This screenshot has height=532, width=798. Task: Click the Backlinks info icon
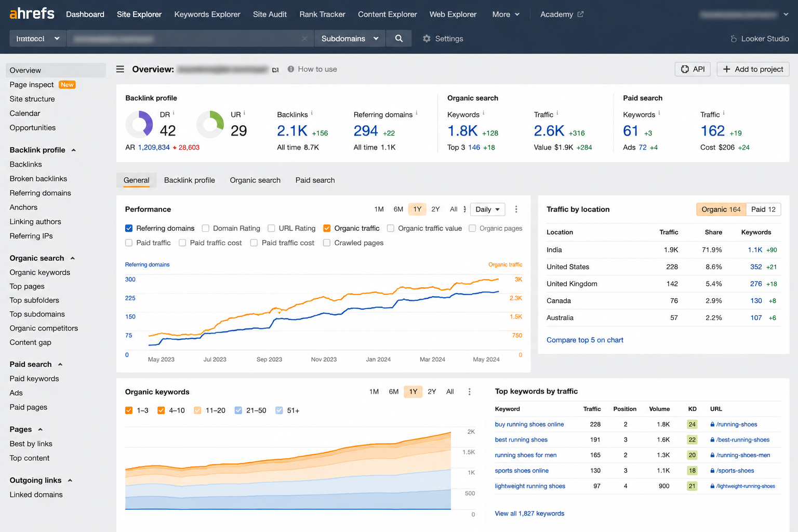(x=312, y=113)
